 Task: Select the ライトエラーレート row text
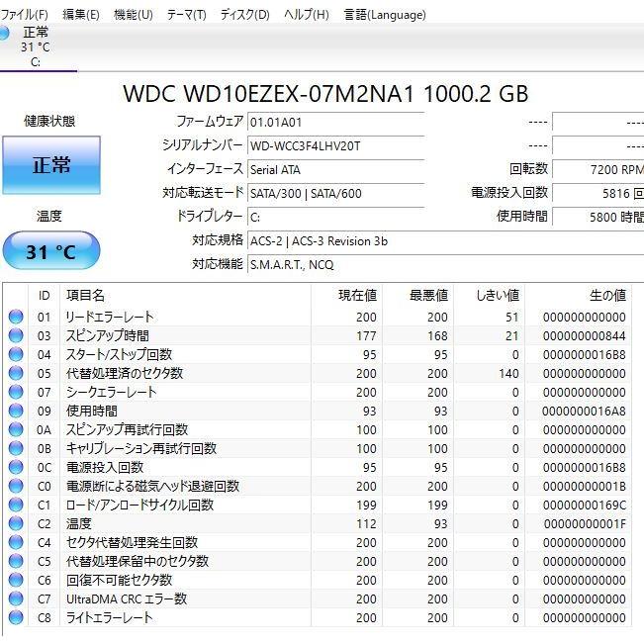point(109,617)
